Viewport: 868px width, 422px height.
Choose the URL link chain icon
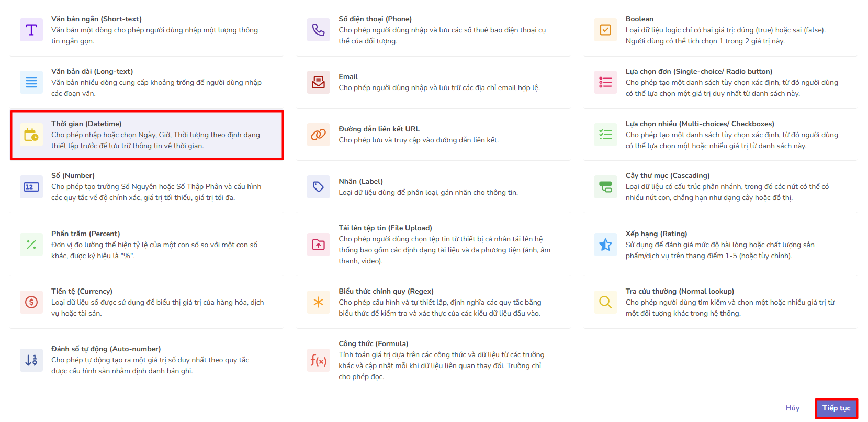tap(318, 135)
